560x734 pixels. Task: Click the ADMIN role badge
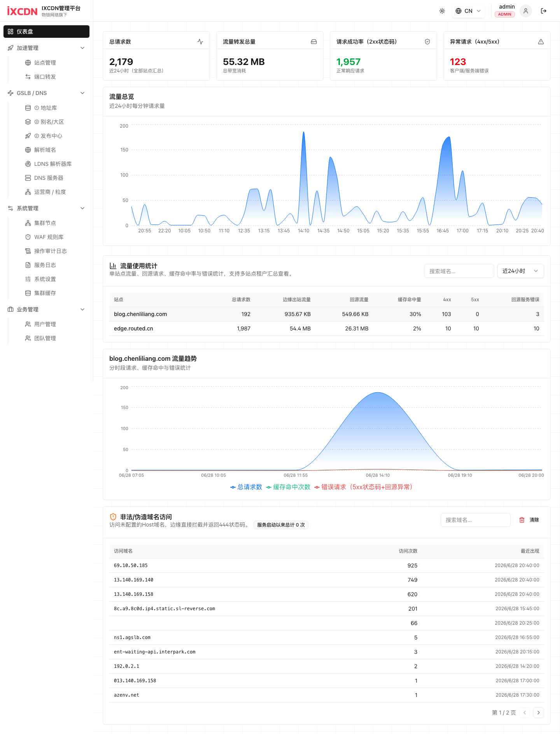(504, 14)
